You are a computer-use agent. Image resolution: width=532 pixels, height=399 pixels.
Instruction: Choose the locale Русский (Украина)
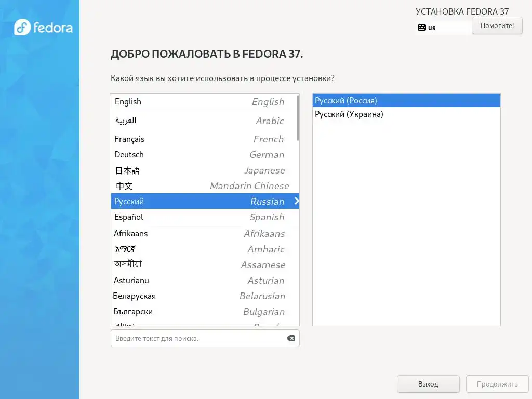tap(406, 114)
